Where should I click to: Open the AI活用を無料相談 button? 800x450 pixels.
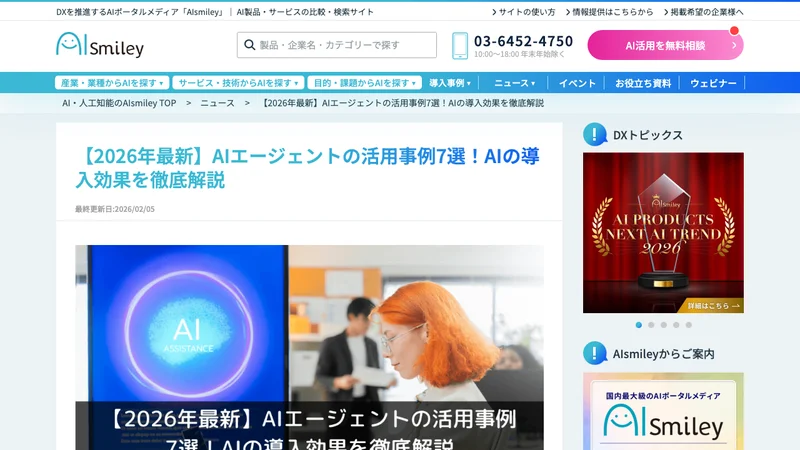(665, 45)
